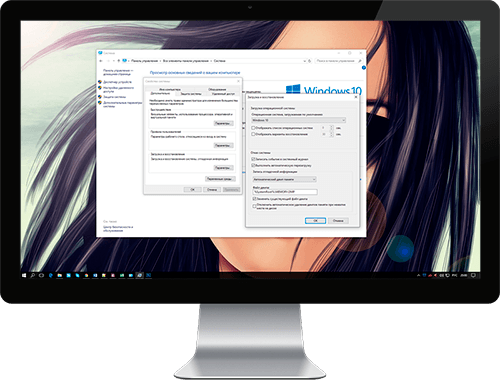
Task: Click Cancel in System Properties dialog
Action: (212, 190)
